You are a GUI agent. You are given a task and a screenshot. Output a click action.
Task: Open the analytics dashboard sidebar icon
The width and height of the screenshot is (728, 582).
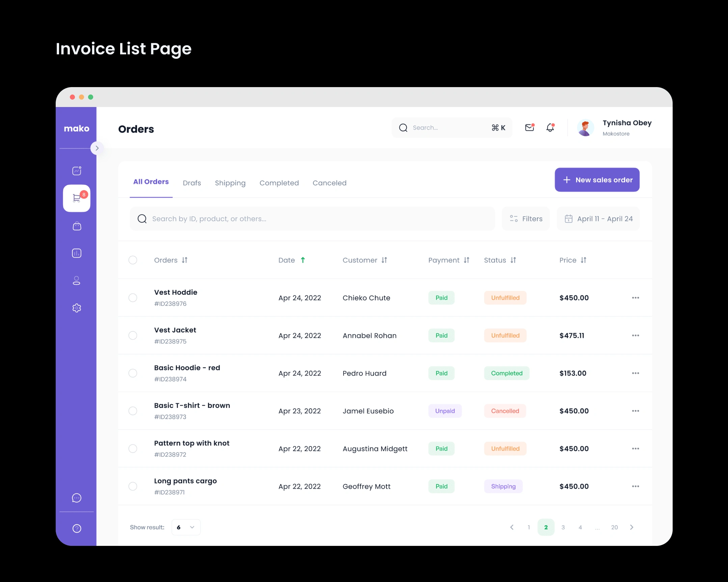tap(77, 170)
